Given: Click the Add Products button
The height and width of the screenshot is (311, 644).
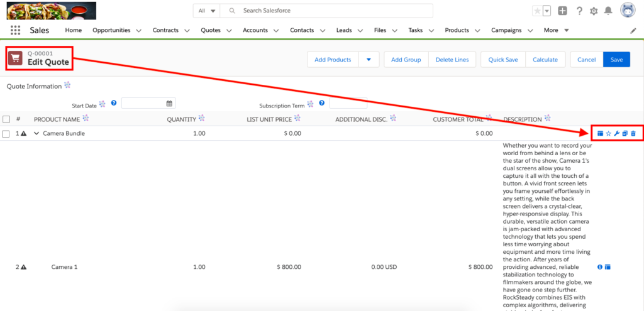Looking at the screenshot, I should pos(333,60).
